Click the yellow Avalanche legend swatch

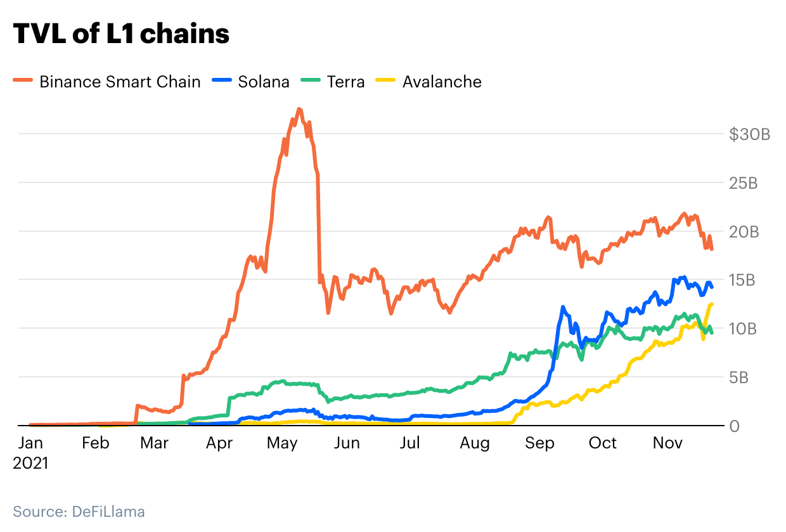[385, 80]
